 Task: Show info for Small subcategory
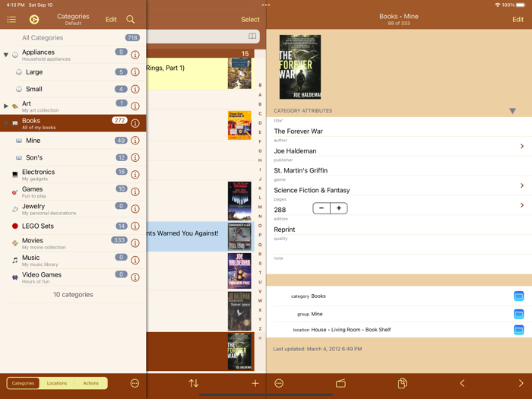[x=135, y=89]
